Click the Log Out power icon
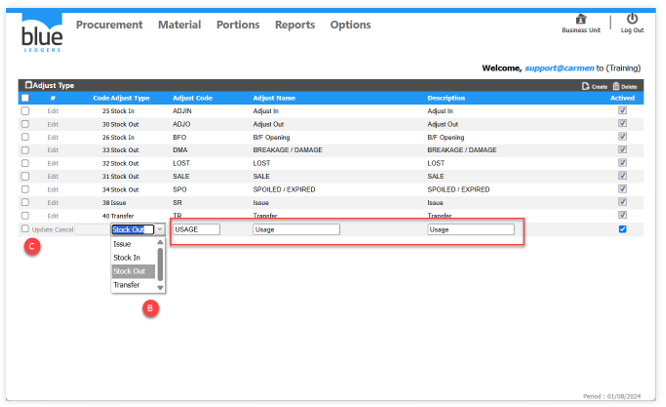Screen dimensions: 666x407 point(632,20)
